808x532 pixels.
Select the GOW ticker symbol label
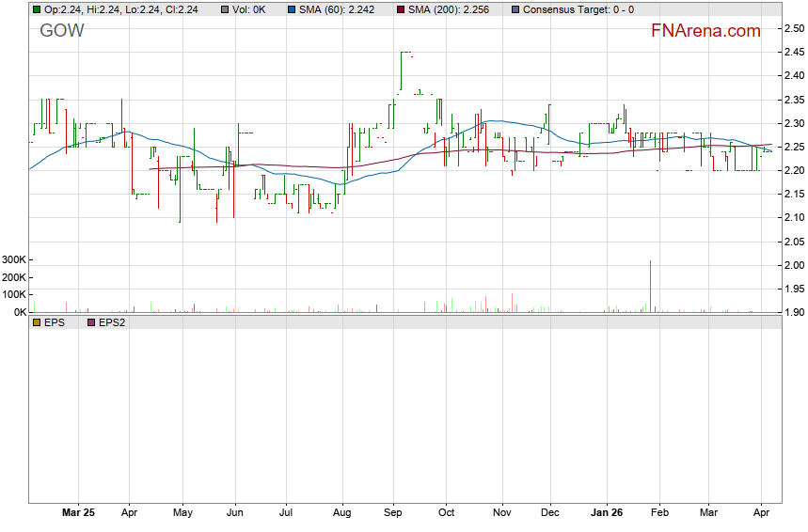[62, 31]
